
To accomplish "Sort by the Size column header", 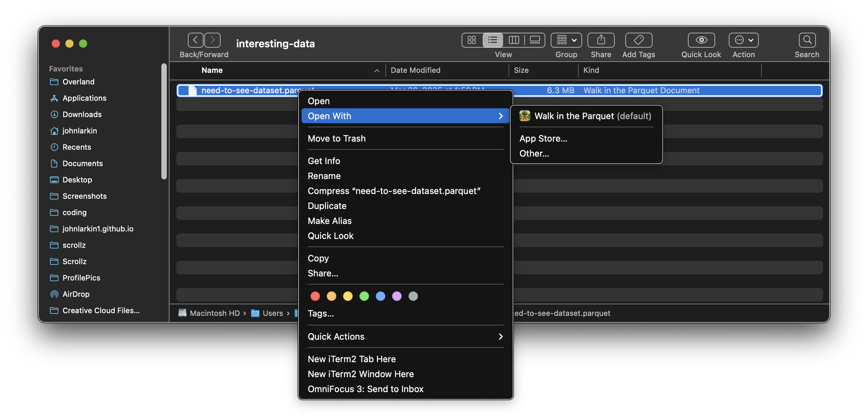I will [x=544, y=70].
